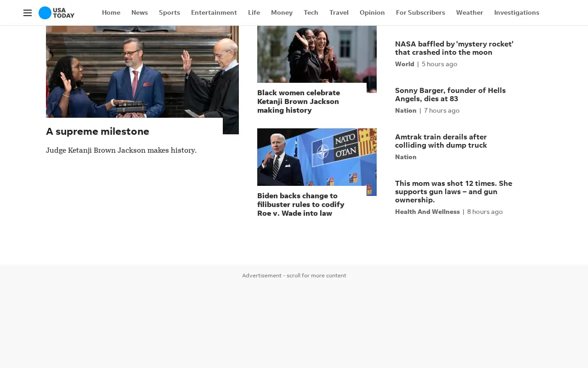
Task: Open 'Black women celebrate Ketanji Brown Jackson' story
Action: 299,101
